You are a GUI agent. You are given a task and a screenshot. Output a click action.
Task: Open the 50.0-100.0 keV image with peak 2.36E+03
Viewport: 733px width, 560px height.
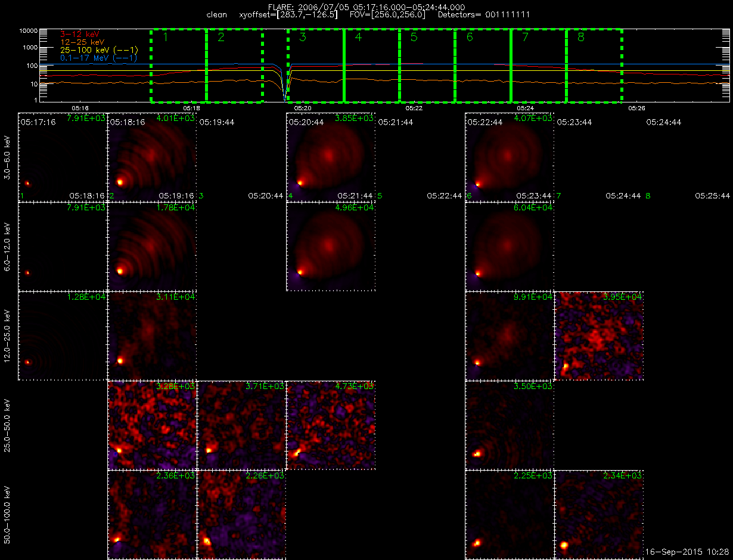pyautogui.click(x=152, y=515)
